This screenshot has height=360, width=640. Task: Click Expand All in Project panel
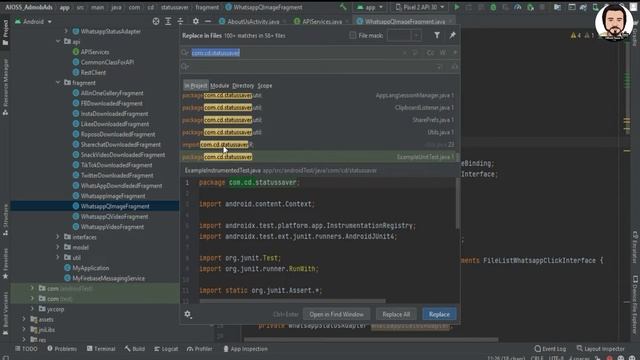coord(168,21)
